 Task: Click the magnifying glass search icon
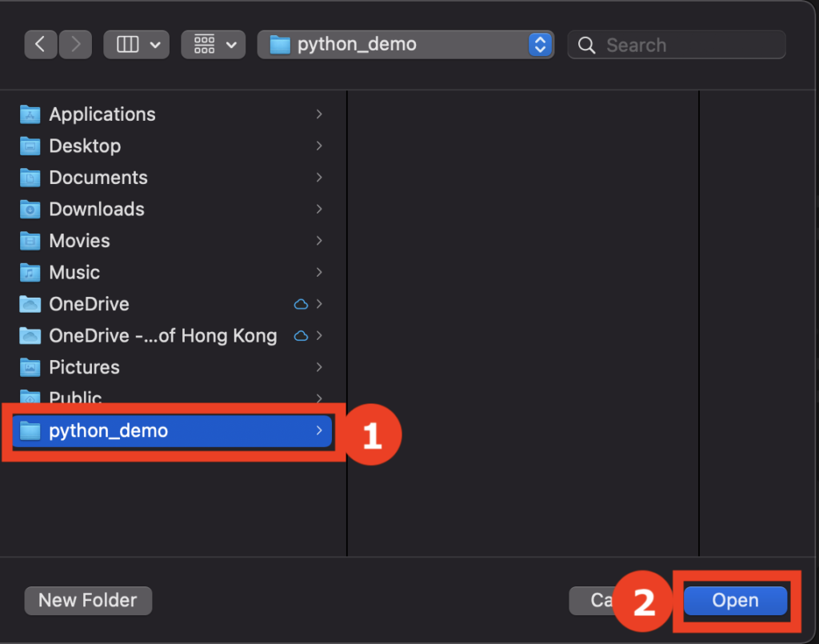[586, 45]
